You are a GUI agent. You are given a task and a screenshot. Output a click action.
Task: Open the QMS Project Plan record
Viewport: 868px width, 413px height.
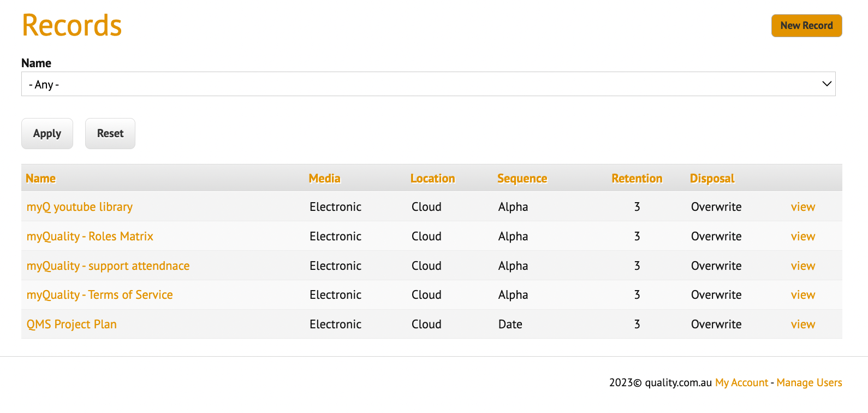[72, 324]
